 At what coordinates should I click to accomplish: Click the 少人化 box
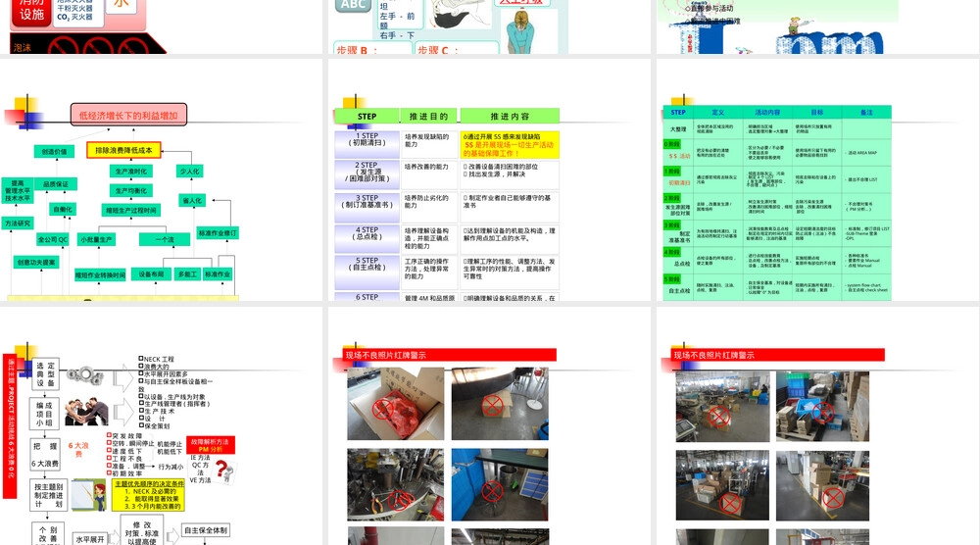189,172
